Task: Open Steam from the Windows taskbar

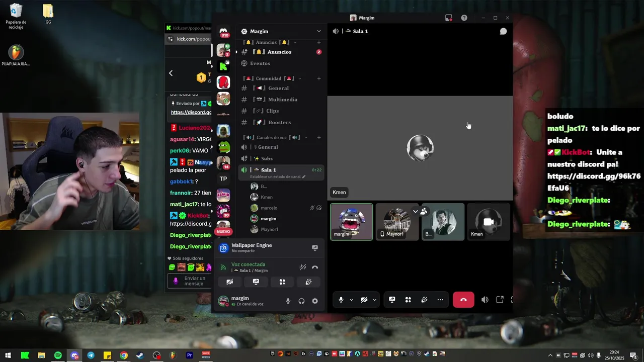Action: point(140,355)
